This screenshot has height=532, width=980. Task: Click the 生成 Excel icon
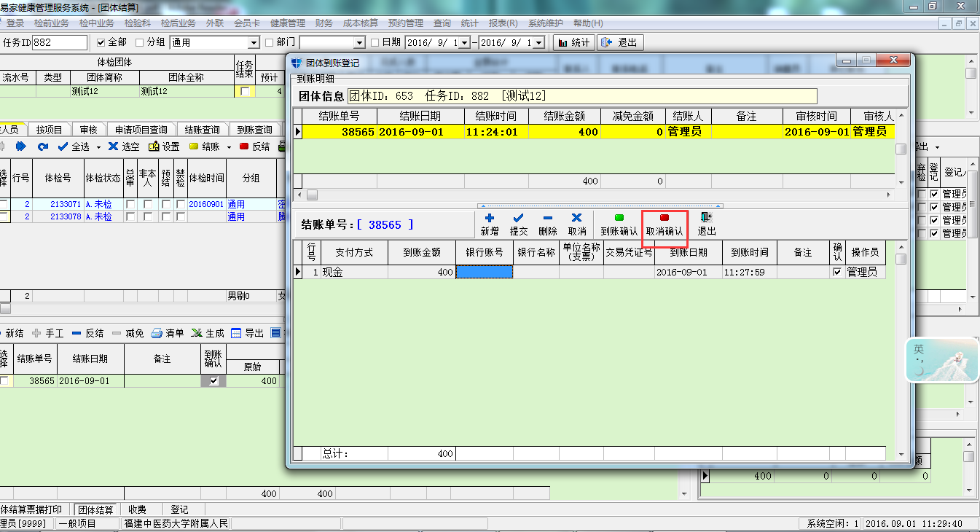tap(196, 333)
